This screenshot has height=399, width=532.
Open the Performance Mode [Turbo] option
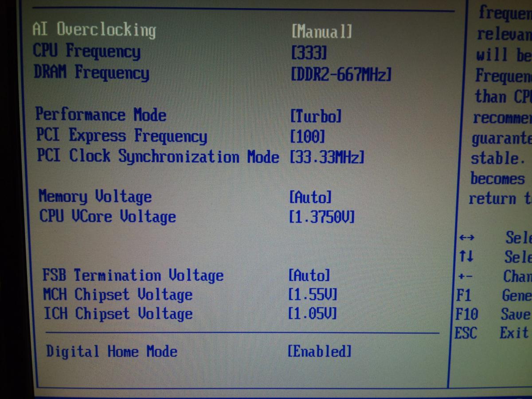(x=316, y=116)
